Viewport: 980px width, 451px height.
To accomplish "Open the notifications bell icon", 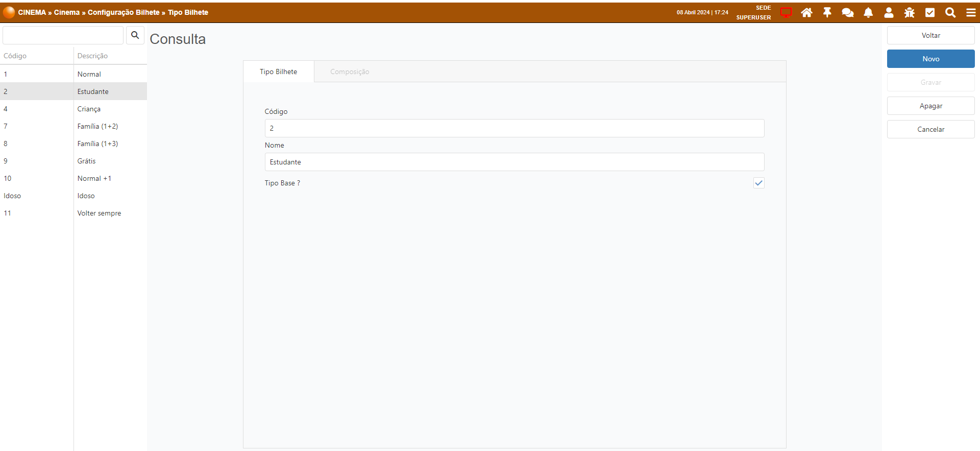I will [x=868, y=13].
